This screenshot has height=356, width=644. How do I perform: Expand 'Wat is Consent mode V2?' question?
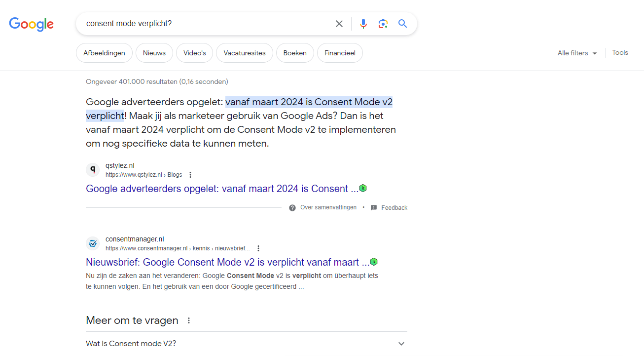(401, 344)
